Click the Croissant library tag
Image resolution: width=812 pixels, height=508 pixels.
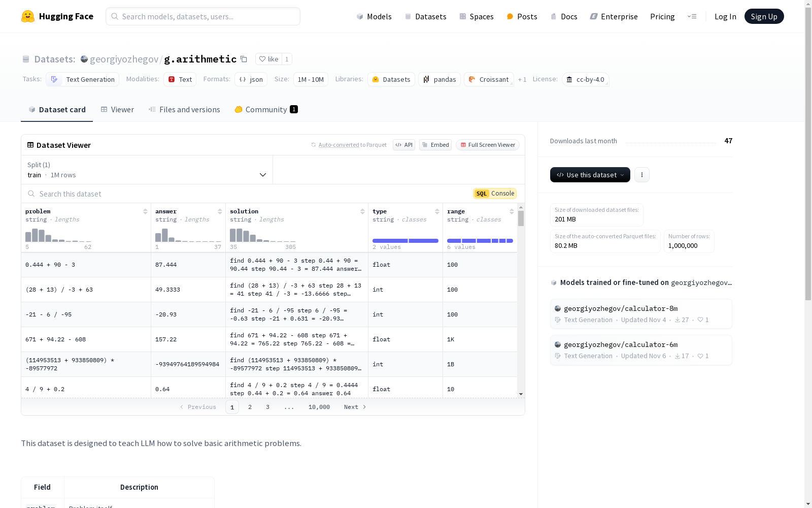click(x=489, y=79)
